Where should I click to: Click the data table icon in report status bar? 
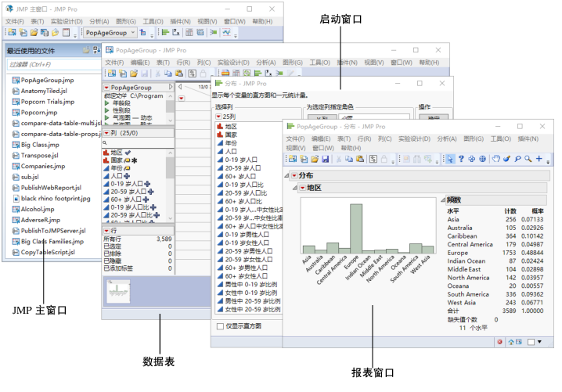click(x=518, y=342)
